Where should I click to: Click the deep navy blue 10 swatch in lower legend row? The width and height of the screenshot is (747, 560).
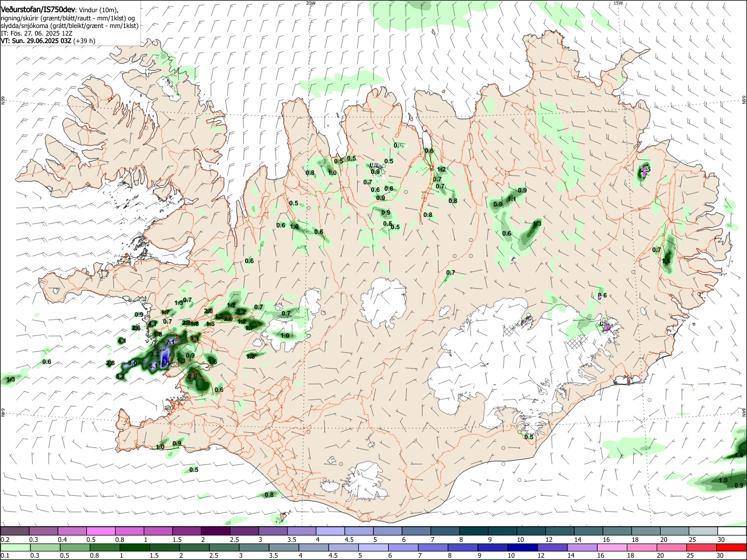pos(523,548)
